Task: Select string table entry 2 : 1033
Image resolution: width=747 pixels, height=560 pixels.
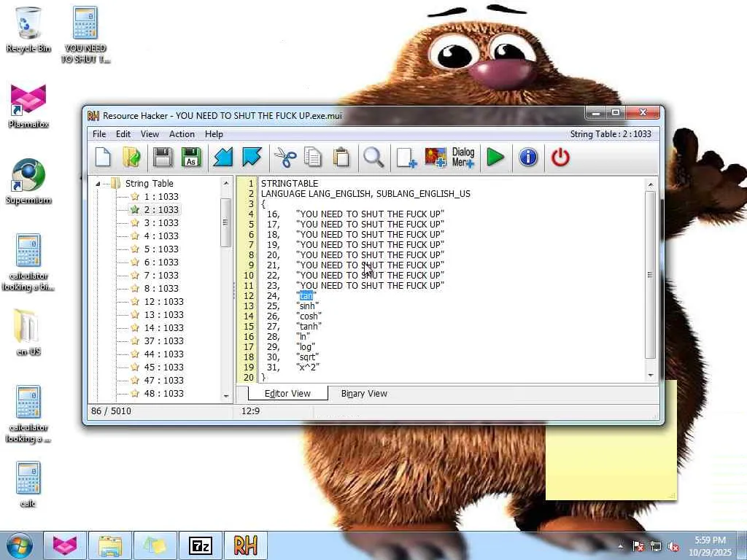Action: [161, 209]
